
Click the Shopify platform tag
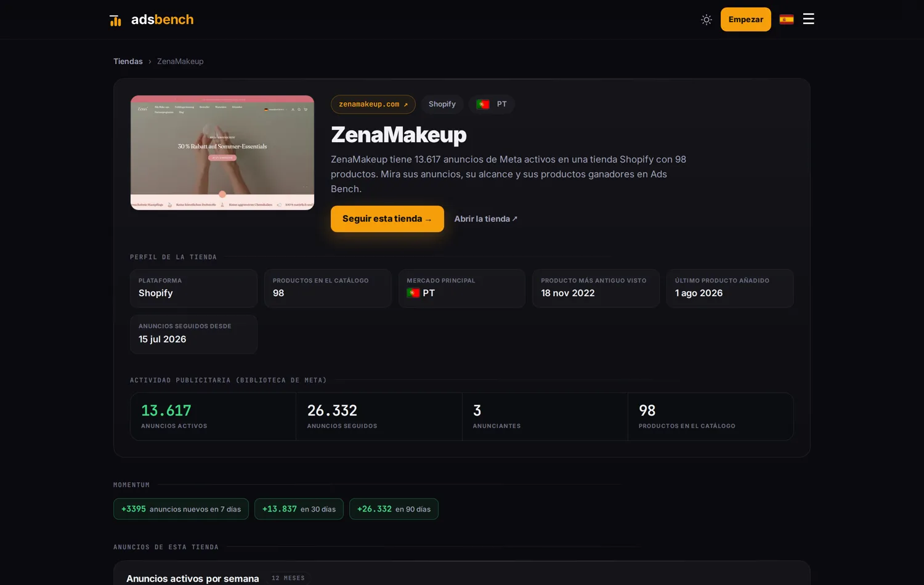[x=442, y=104]
